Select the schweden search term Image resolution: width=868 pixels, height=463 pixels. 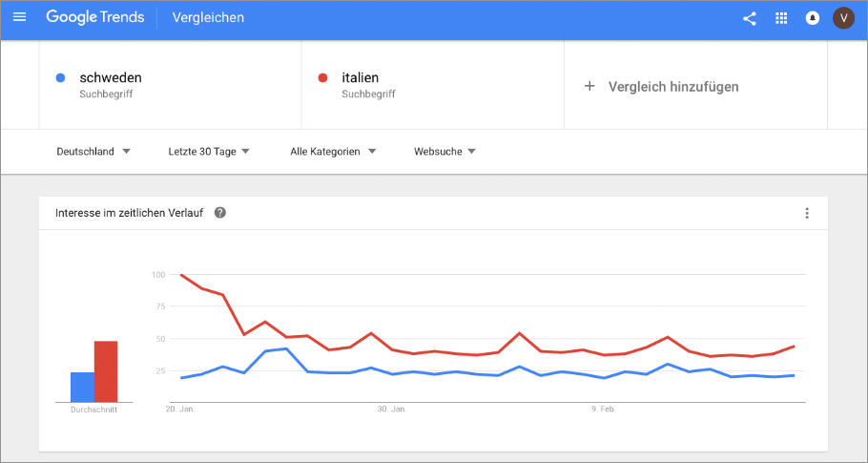pyautogui.click(x=111, y=77)
